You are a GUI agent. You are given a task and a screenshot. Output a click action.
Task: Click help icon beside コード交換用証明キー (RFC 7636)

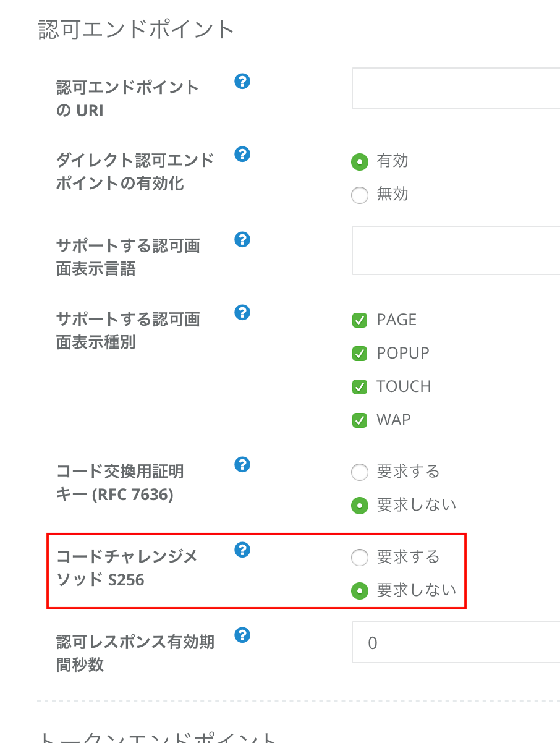click(x=243, y=464)
